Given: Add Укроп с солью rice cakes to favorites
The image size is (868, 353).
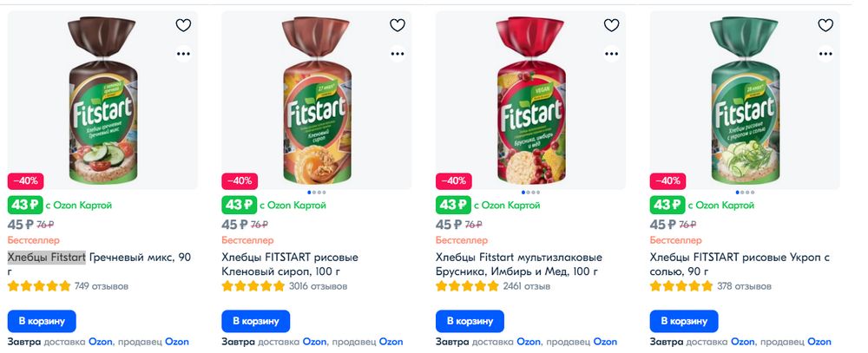Looking at the screenshot, I should point(825,26).
